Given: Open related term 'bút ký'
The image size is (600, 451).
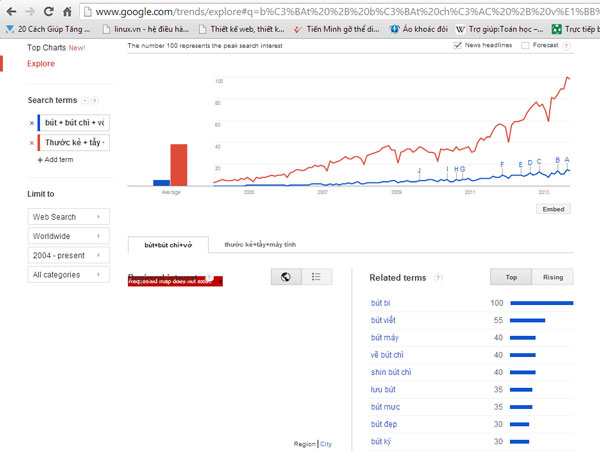Looking at the screenshot, I should [x=381, y=441].
